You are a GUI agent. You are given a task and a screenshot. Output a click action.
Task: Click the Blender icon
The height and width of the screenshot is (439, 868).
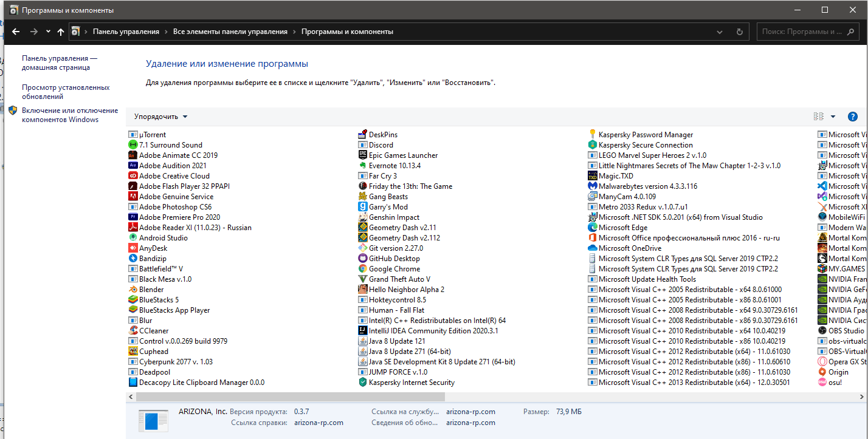point(133,290)
